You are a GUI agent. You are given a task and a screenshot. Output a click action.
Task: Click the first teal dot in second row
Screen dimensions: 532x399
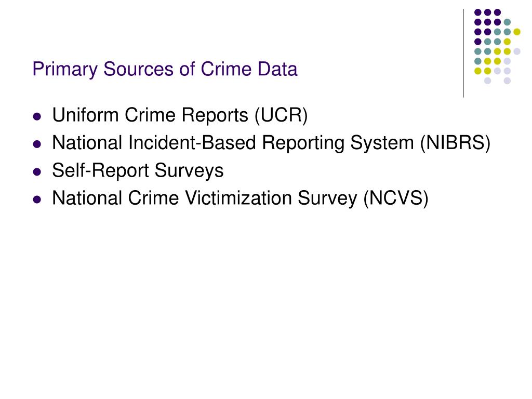click(507, 22)
